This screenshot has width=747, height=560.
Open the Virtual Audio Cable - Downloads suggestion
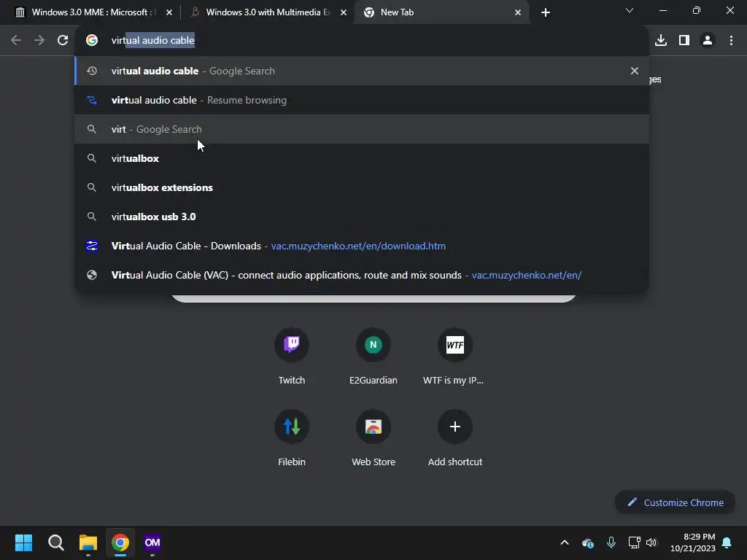[362, 246]
